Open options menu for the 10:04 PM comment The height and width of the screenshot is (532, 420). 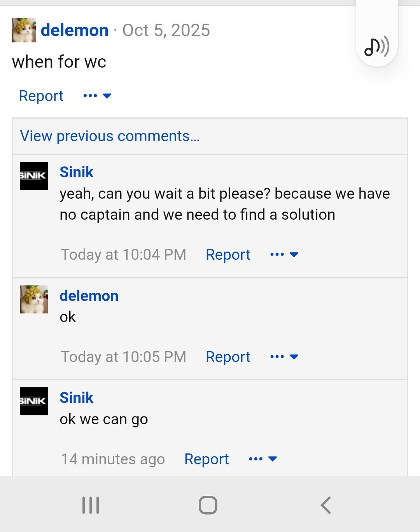[284, 255]
